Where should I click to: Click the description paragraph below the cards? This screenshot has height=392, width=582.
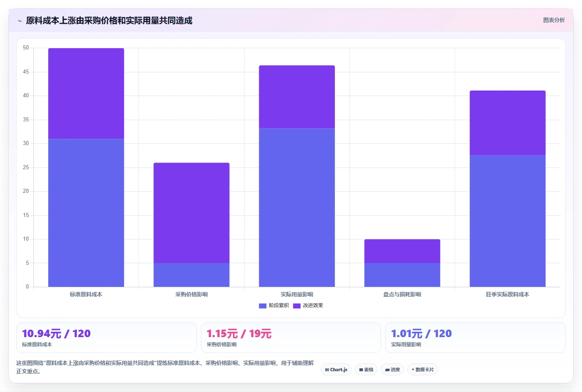[165, 367]
